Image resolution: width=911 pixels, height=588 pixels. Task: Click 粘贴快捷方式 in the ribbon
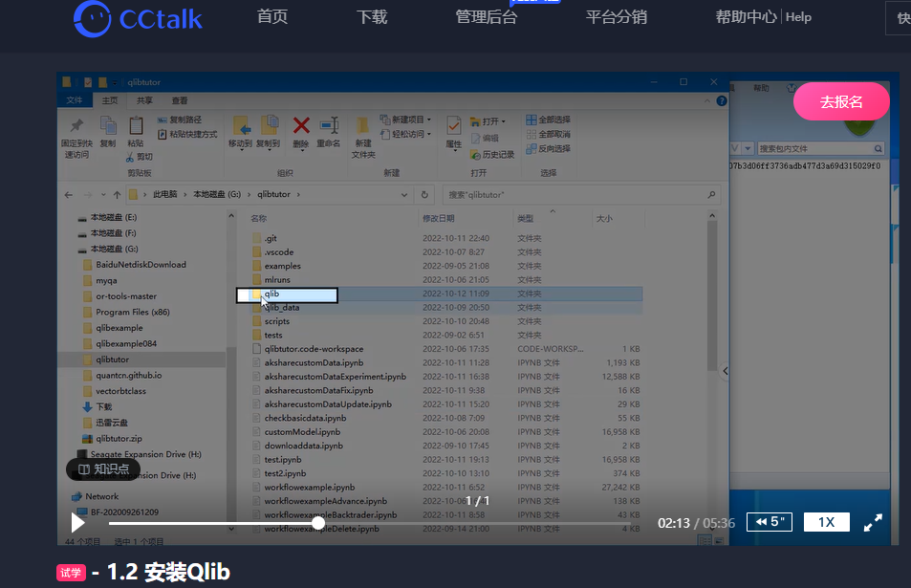(187, 134)
